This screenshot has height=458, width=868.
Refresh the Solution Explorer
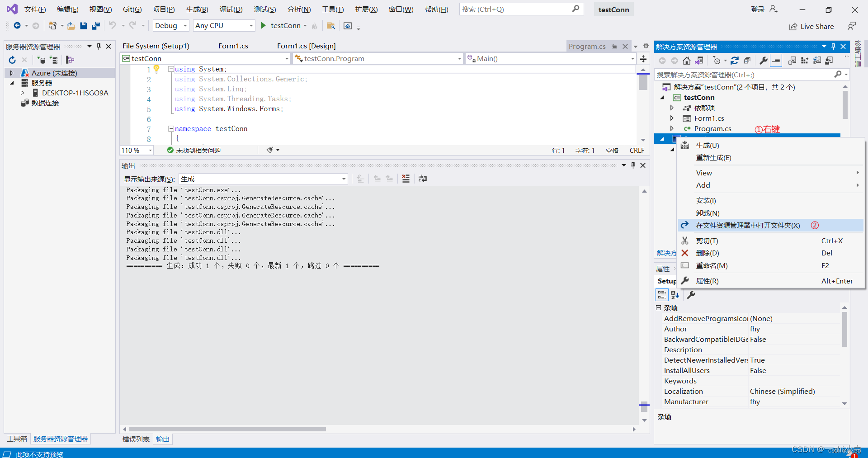736,60
